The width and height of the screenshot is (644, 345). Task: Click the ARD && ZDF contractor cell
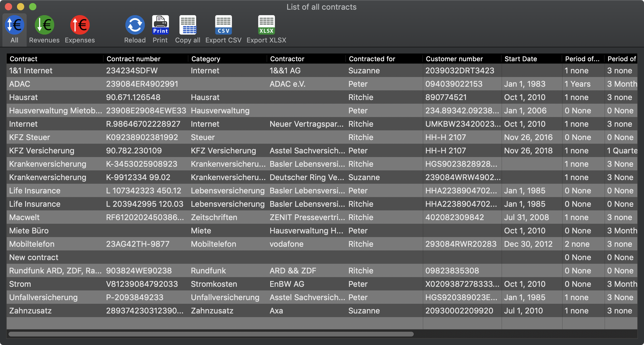click(x=293, y=271)
